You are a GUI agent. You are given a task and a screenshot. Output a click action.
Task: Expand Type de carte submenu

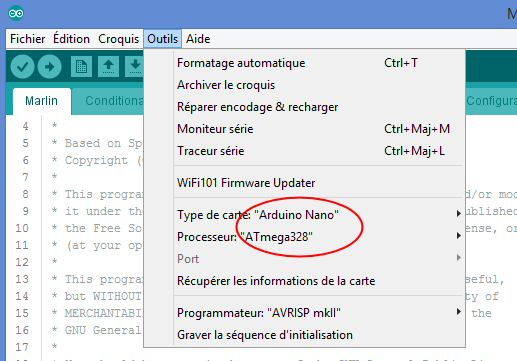(x=319, y=215)
